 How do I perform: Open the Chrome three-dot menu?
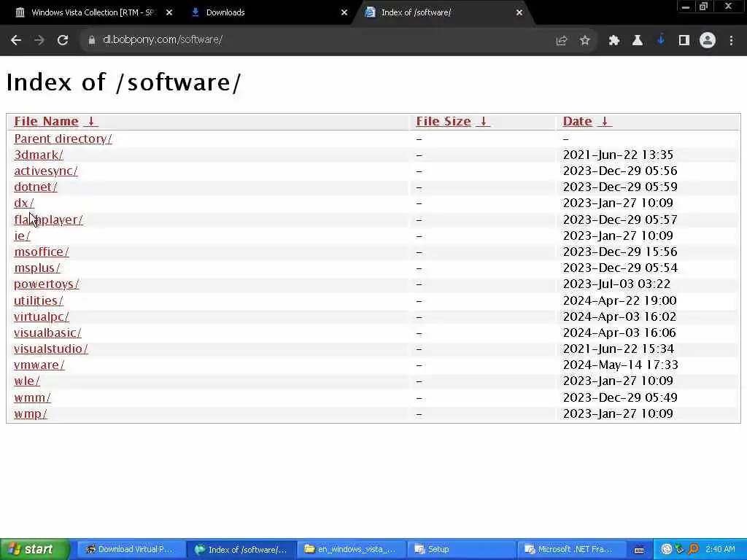pyautogui.click(x=731, y=41)
